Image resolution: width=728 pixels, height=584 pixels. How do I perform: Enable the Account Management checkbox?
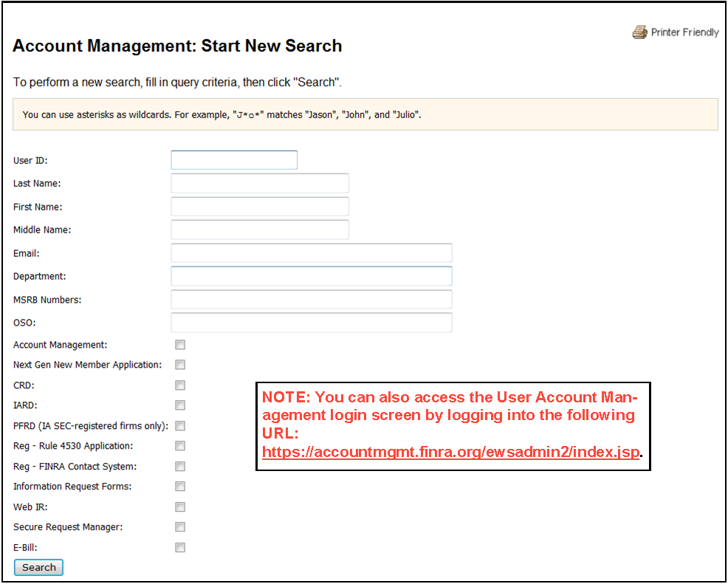(180, 345)
